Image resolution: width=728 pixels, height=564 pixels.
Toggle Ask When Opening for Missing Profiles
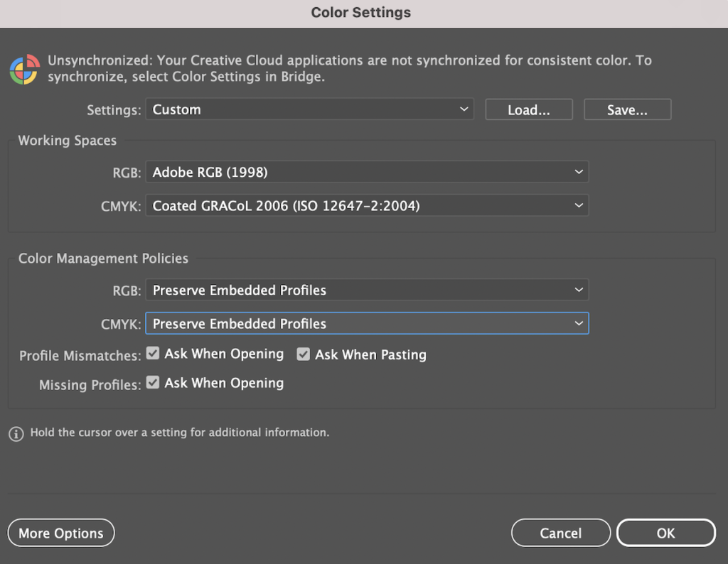tap(152, 382)
